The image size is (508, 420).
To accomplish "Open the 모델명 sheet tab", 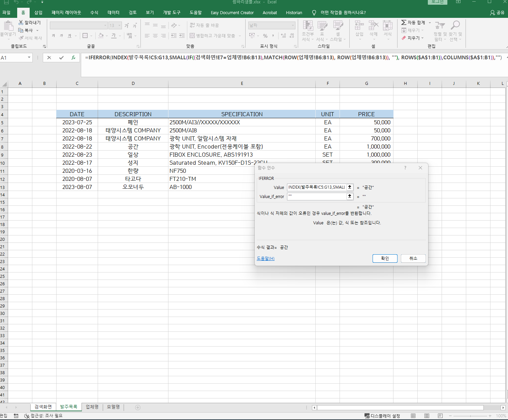I will pos(113,407).
